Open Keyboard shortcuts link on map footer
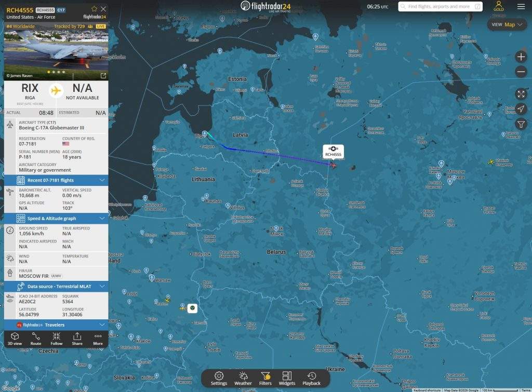The image size is (532, 392). point(427,390)
